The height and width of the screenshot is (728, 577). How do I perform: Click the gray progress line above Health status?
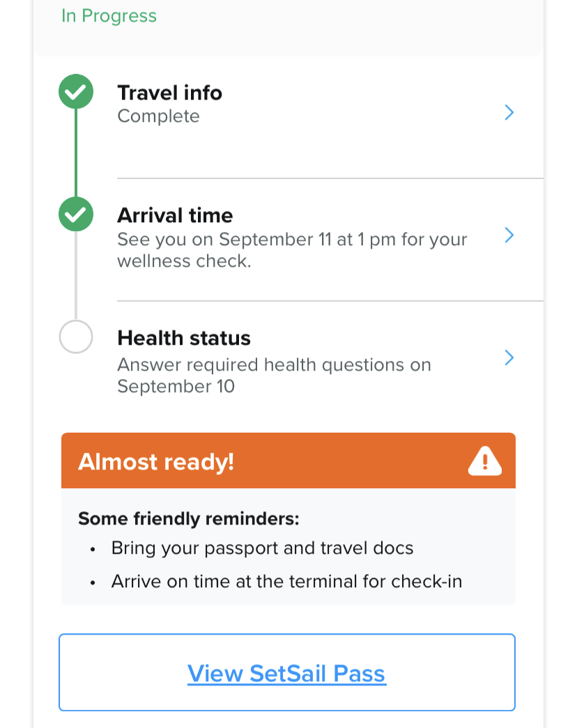[76, 275]
